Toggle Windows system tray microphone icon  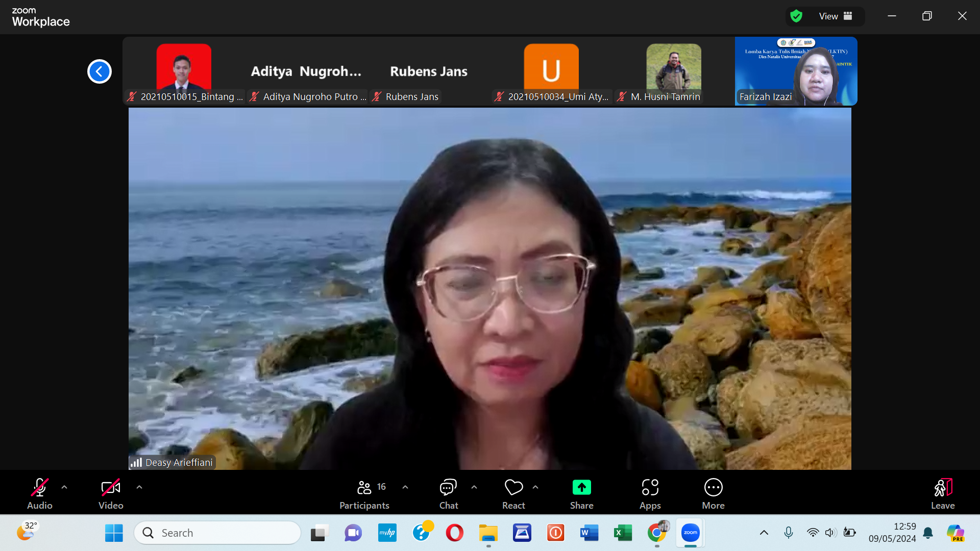(x=789, y=533)
